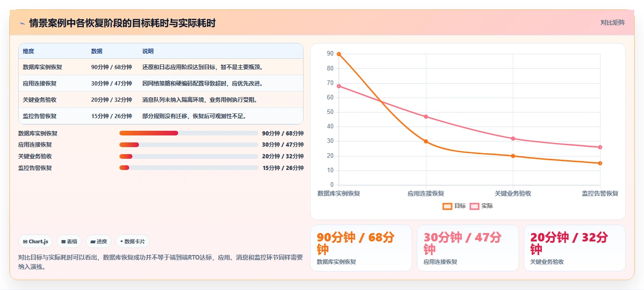Click the summary paragraph starting 对比目标与实际耗时
644x290 pixels.
[x=160, y=262]
